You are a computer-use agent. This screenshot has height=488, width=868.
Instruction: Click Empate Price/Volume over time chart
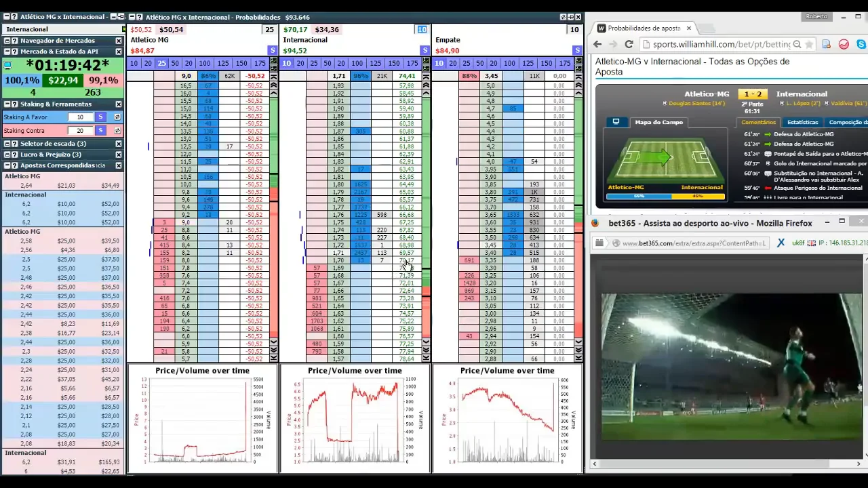[x=507, y=418]
